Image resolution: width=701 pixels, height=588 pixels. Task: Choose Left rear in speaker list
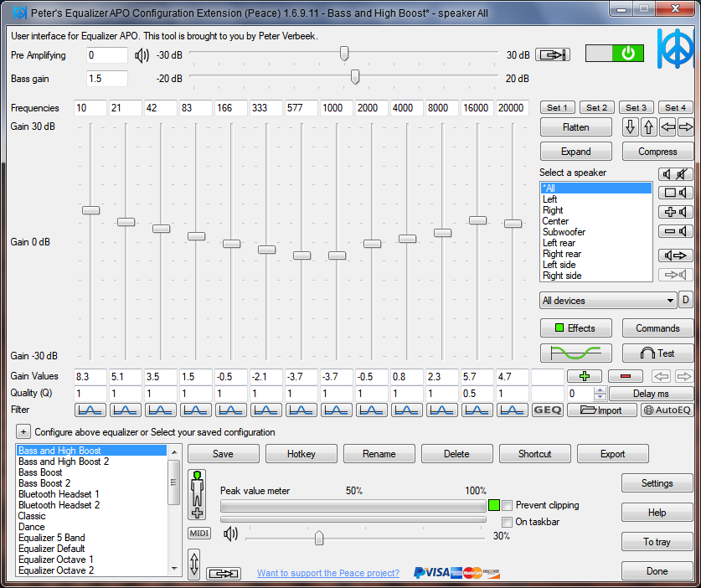pos(596,243)
